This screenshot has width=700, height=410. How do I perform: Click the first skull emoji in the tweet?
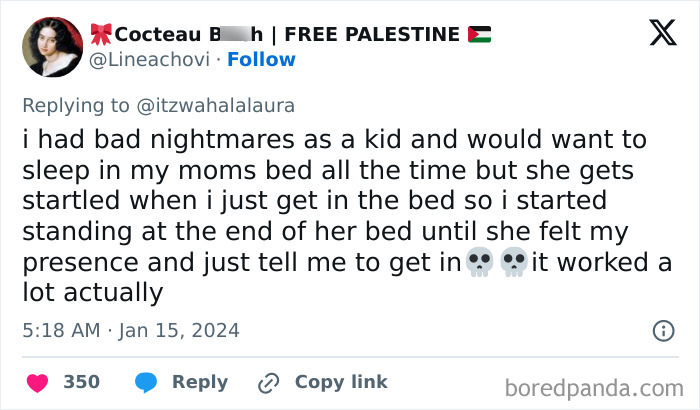click(480, 266)
